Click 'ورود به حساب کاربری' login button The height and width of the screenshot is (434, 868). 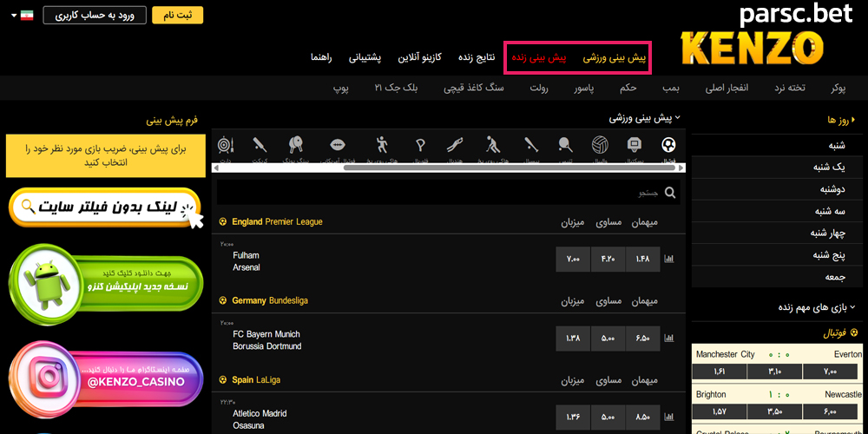95,16
